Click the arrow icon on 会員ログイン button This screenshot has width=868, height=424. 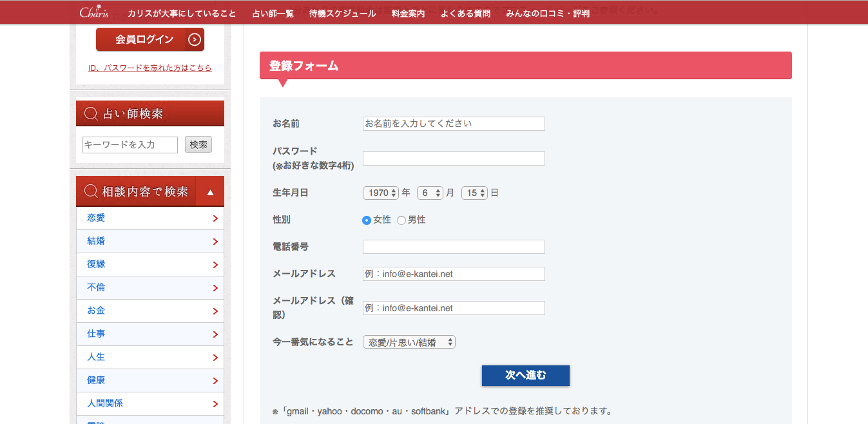click(x=195, y=40)
